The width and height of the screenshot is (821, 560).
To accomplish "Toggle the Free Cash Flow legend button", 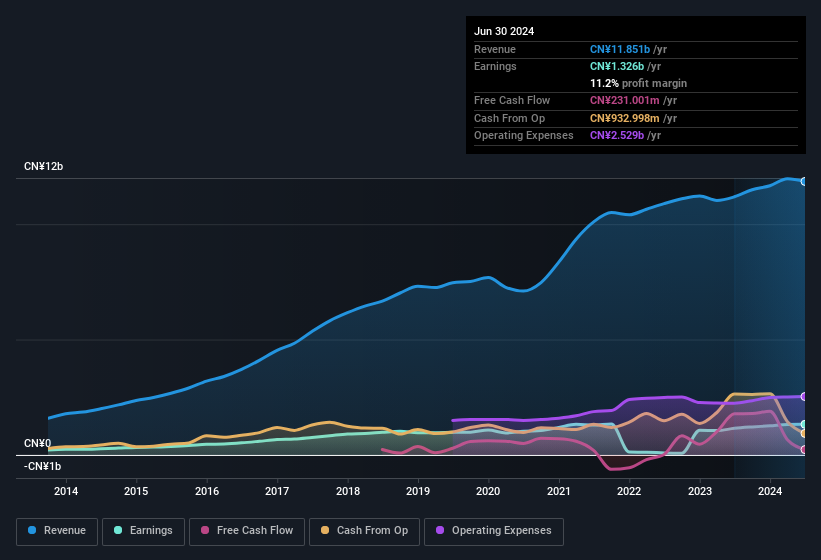I will point(247,531).
